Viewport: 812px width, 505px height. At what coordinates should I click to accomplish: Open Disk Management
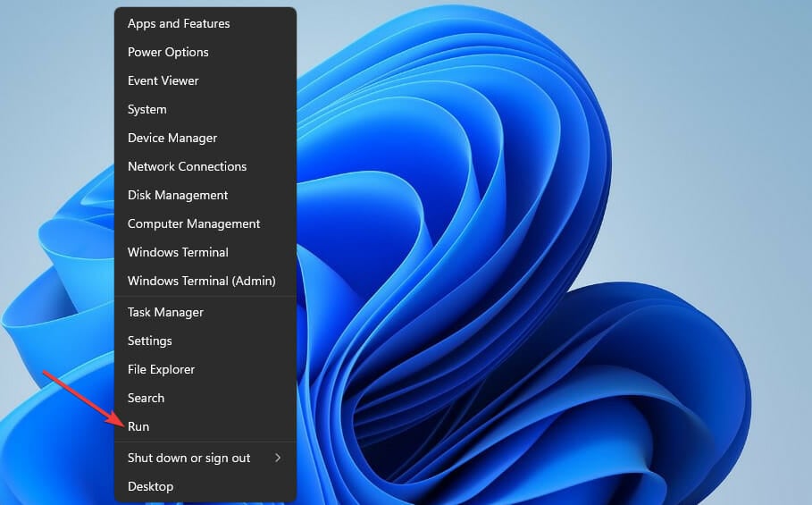pos(205,195)
